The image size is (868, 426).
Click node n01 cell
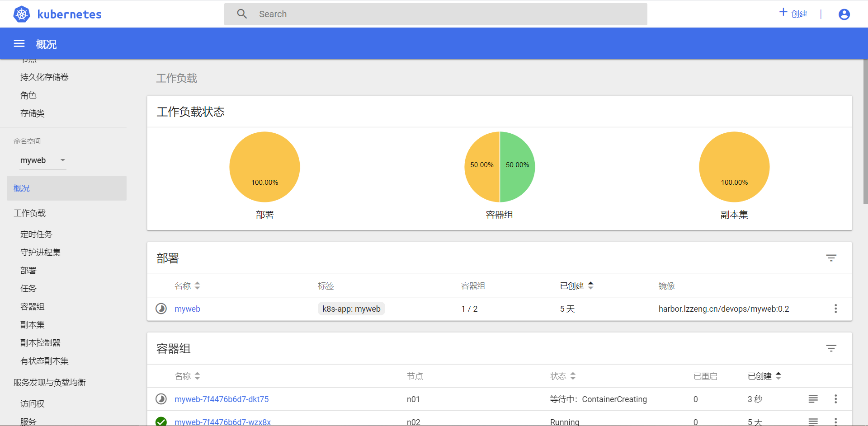point(413,399)
